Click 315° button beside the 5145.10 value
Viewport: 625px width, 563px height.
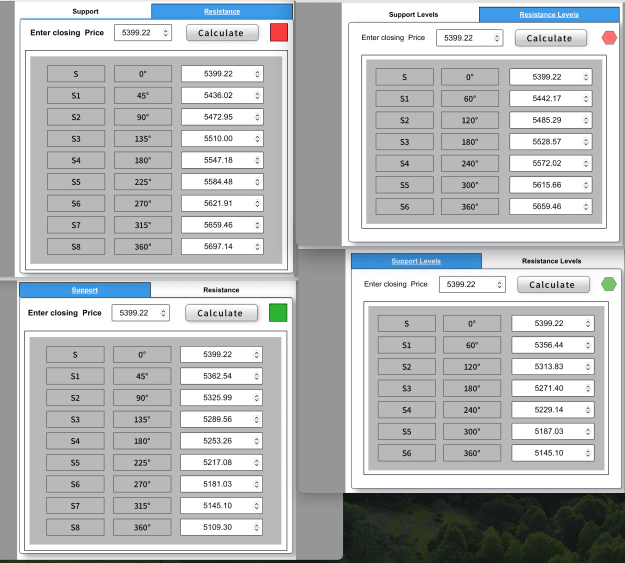pos(142,506)
